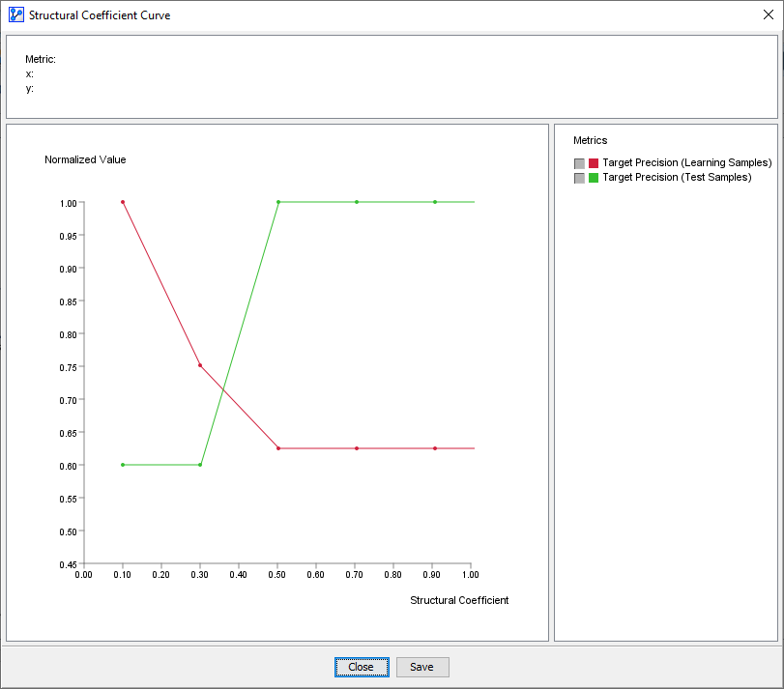This screenshot has height=689, width=784.
Task: Click red data point at coefficient 0.90
Action: (x=435, y=448)
